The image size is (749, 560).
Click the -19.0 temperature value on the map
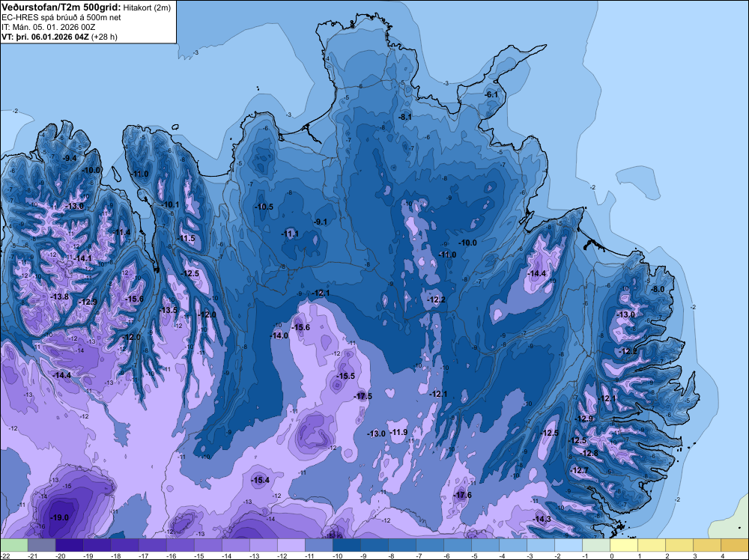(60, 517)
